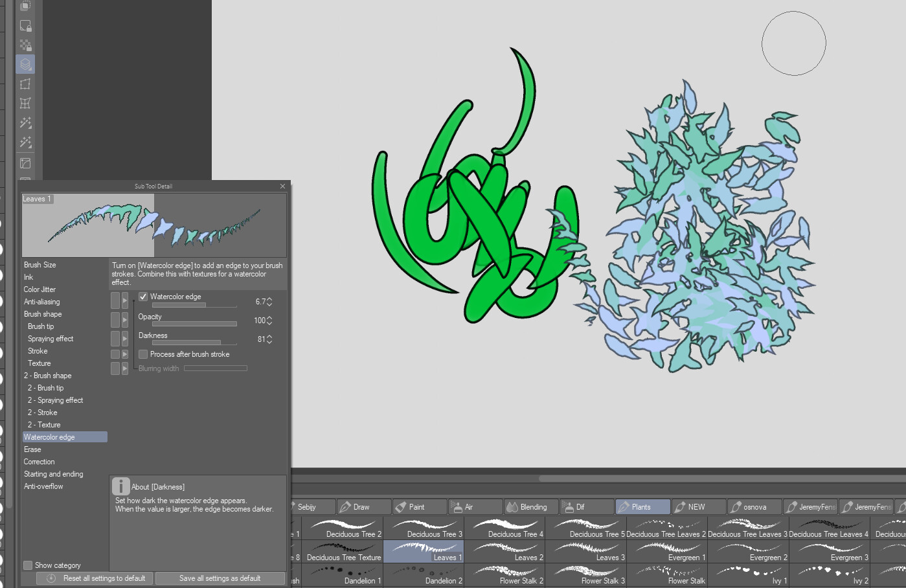Click the info icon beside About [Darkness]
The height and width of the screenshot is (588, 906).
(x=120, y=486)
